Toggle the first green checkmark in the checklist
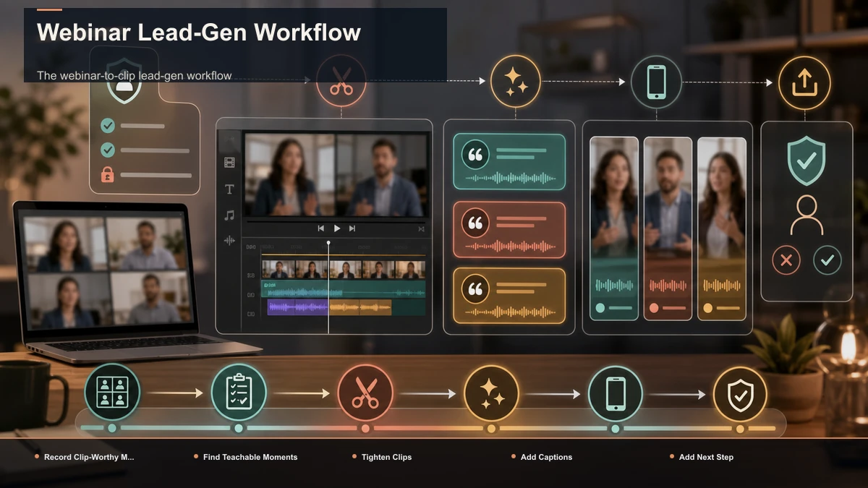Screen dimensions: 868x488 point(108,126)
